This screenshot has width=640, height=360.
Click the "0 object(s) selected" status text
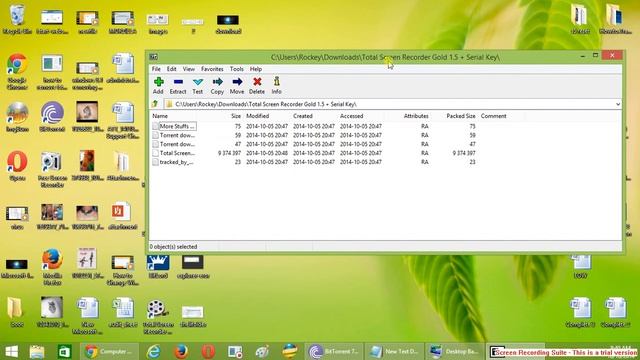[173, 247]
